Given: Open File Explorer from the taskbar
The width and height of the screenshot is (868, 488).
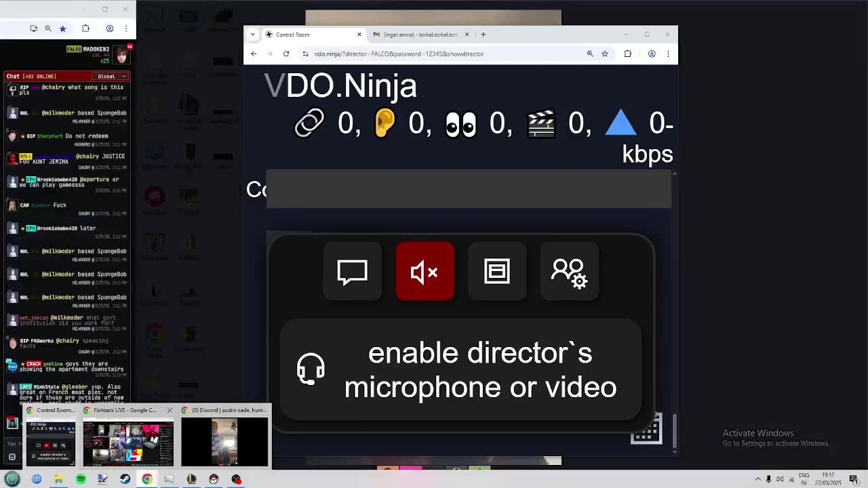Looking at the screenshot, I should coord(58,479).
